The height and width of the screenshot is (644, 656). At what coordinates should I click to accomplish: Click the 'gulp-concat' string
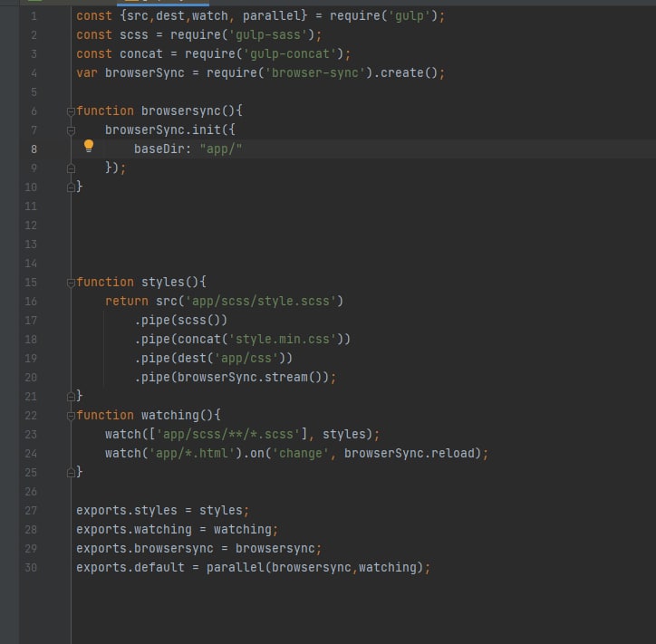(x=290, y=54)
